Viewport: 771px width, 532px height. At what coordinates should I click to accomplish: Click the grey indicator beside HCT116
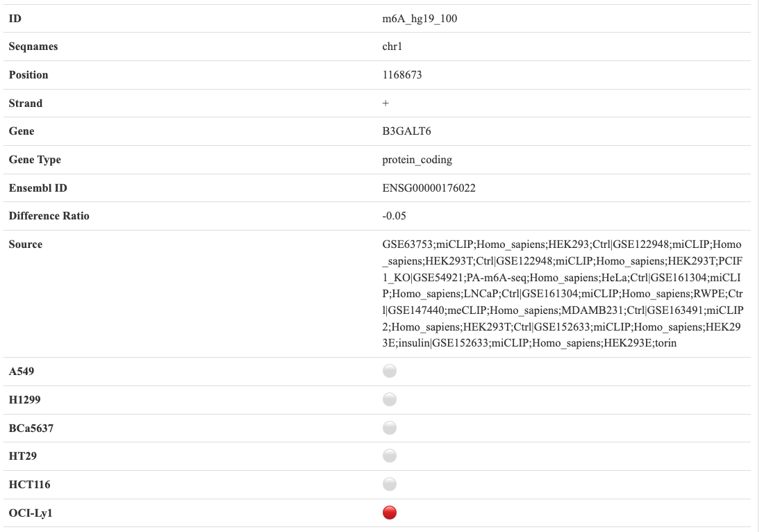click(x=390, y=484)
